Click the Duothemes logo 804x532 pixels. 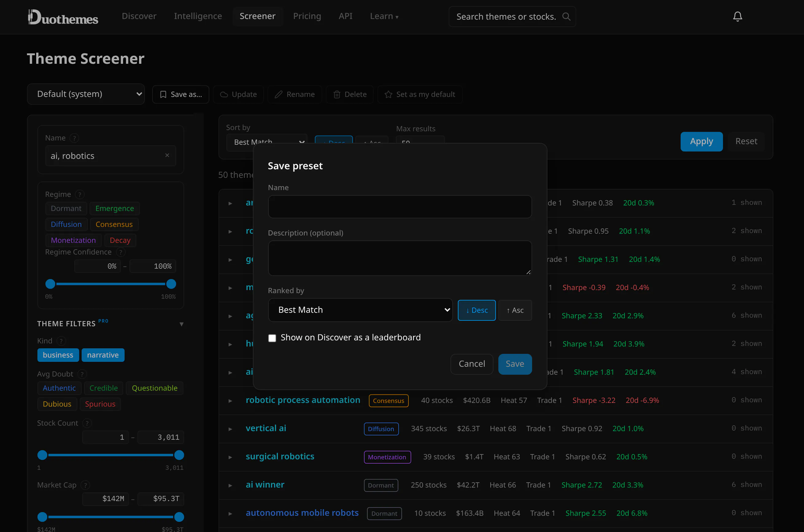pos(63,17)
